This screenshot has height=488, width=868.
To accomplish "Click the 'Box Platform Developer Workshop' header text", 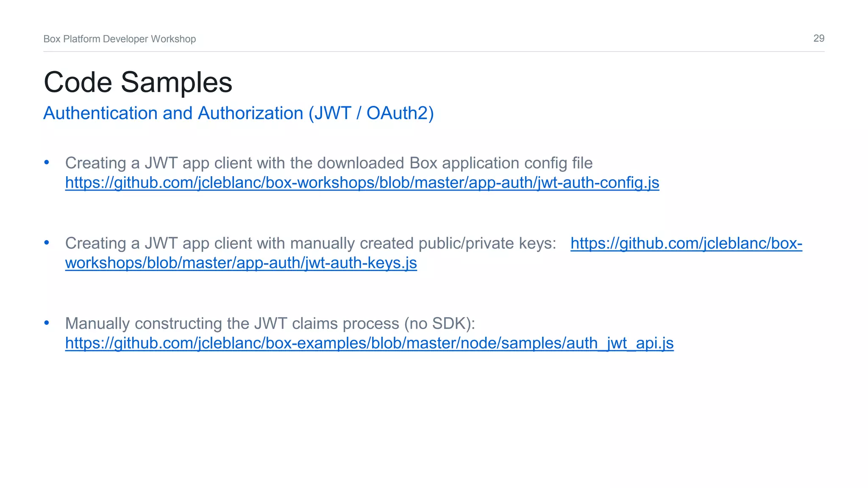I will pyautogui.click(x=120, y=39).
